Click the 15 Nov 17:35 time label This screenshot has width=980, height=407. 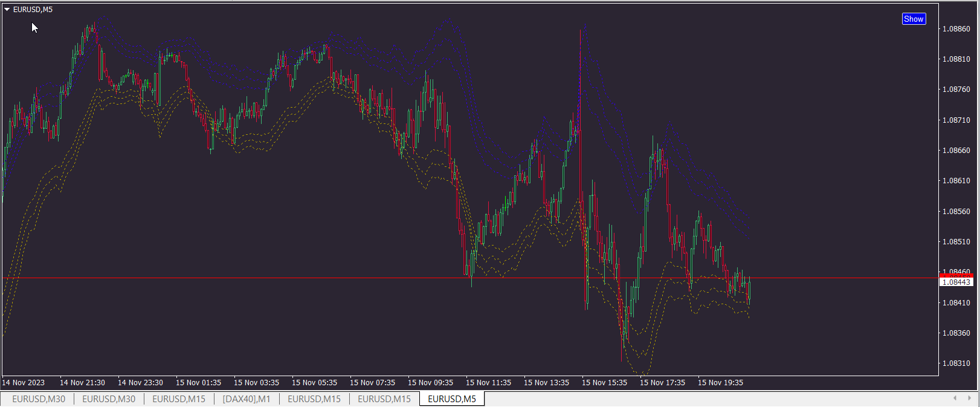coord(662,383)
